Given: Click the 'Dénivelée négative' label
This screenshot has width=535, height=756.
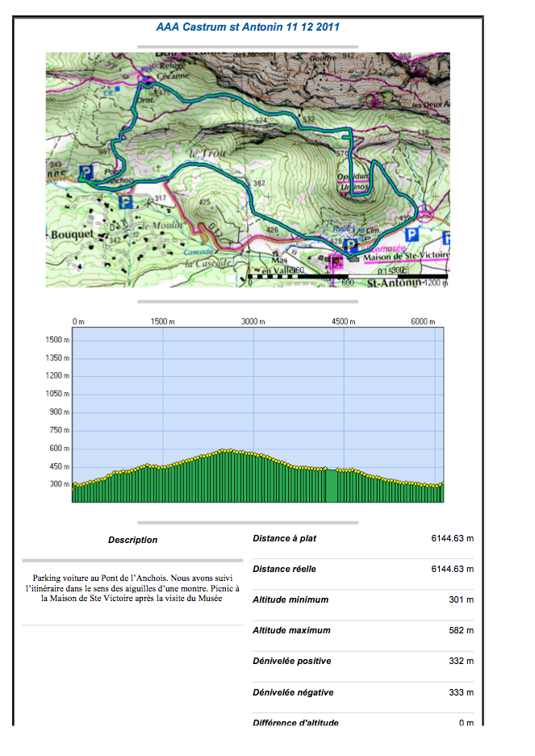Looking at the screenshot, I should pyautogui.click(x=293, y=693).
